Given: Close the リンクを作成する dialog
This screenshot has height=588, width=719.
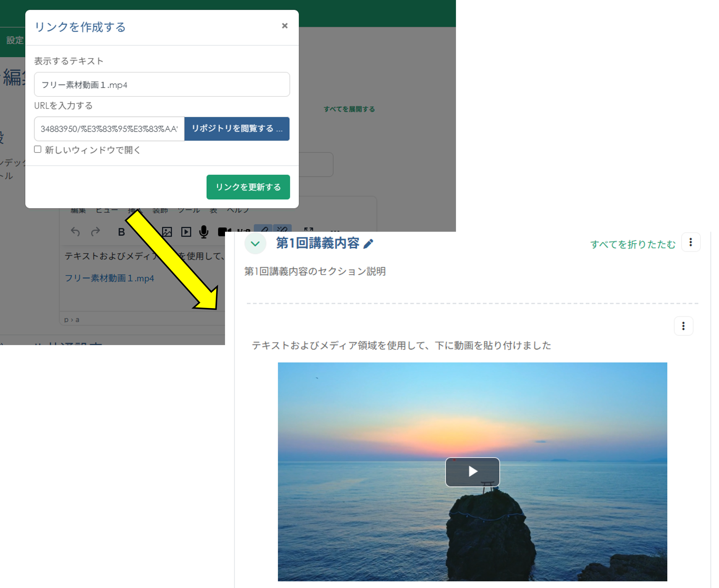Looking at the screenshot, I should pos(285,26).
